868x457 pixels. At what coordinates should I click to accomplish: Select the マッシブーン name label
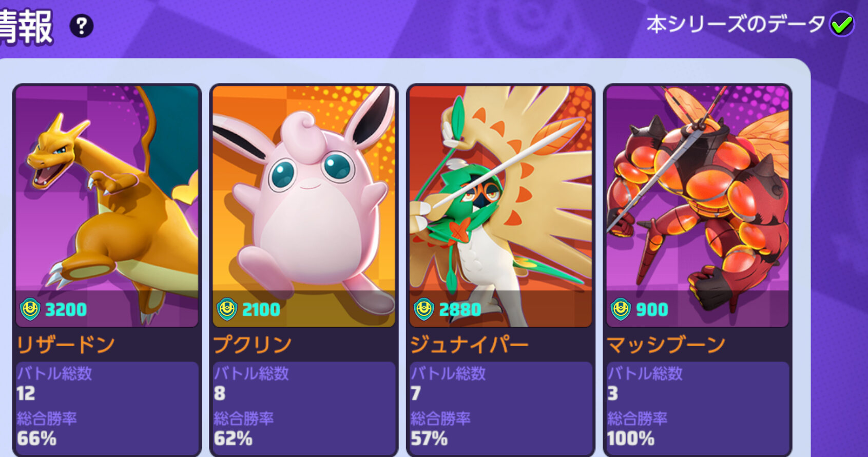pos(666,345)
